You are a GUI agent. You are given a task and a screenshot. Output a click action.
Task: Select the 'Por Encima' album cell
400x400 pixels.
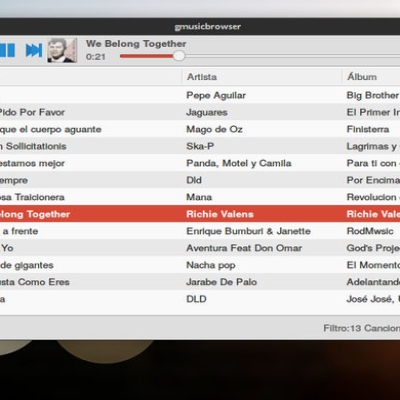click(373, 180)
